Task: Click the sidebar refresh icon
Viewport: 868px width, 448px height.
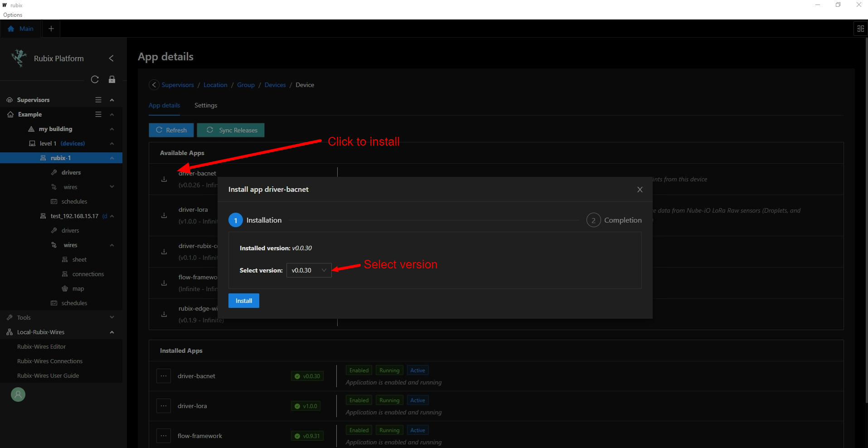Action: [95, 79]
